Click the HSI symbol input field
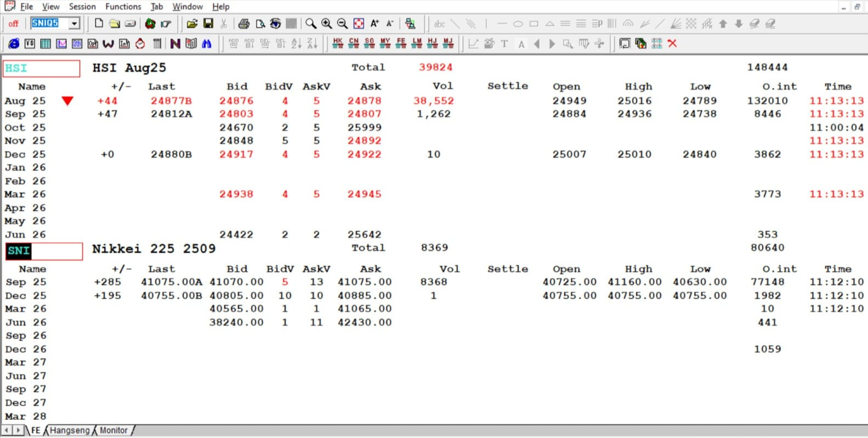Viewport: 868px width, 438px height. pos(42,68)
